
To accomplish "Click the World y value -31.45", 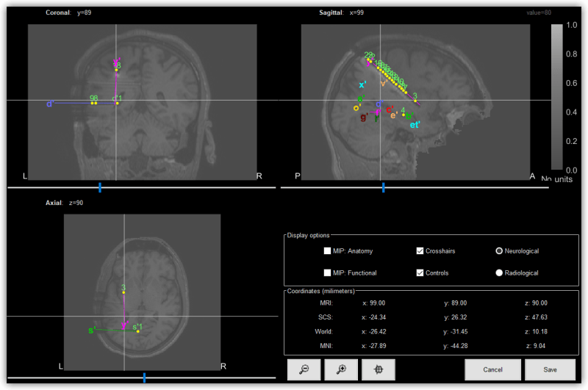I will (x=455, y=331).
